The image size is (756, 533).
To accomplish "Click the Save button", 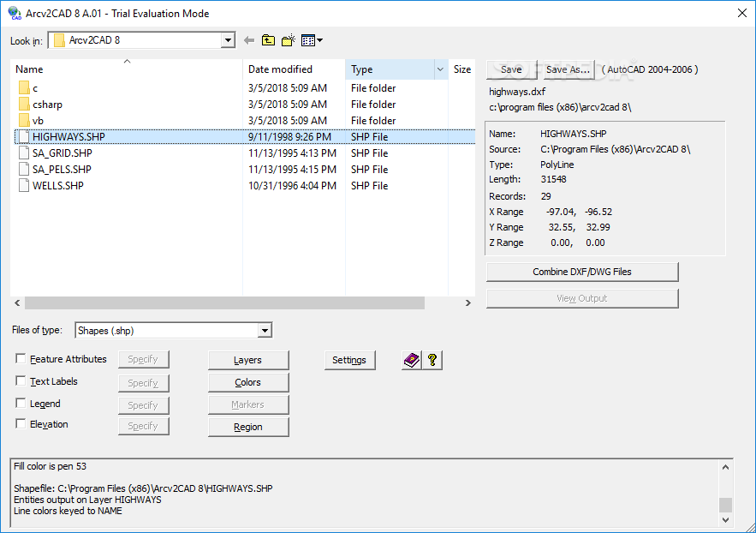I will (x=511, y=70).
